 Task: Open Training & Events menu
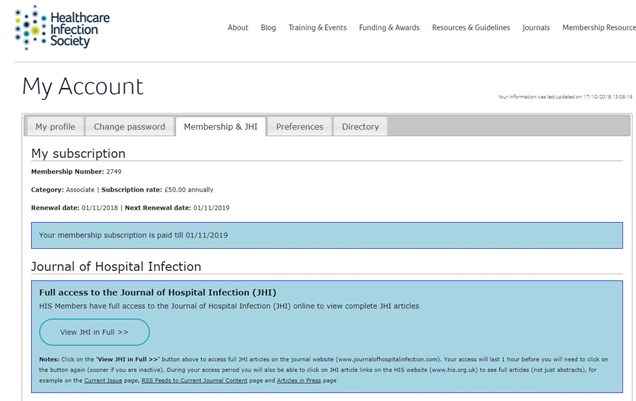318,28
